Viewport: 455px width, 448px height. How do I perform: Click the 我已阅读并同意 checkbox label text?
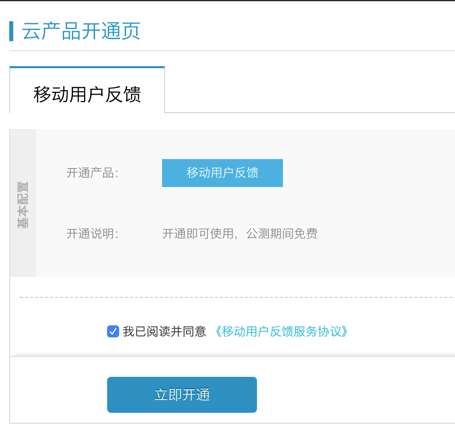(x=164, y=331)
